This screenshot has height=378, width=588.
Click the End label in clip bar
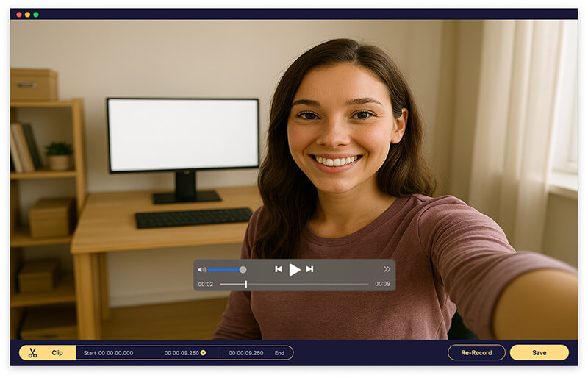click(279, 353)
